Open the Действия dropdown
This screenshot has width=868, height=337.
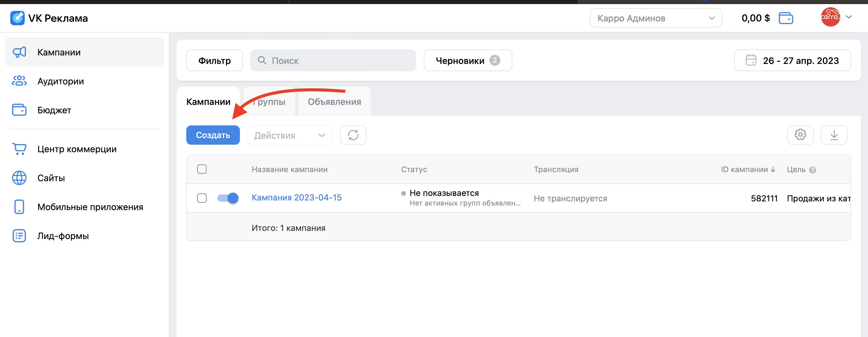point(289,135)
